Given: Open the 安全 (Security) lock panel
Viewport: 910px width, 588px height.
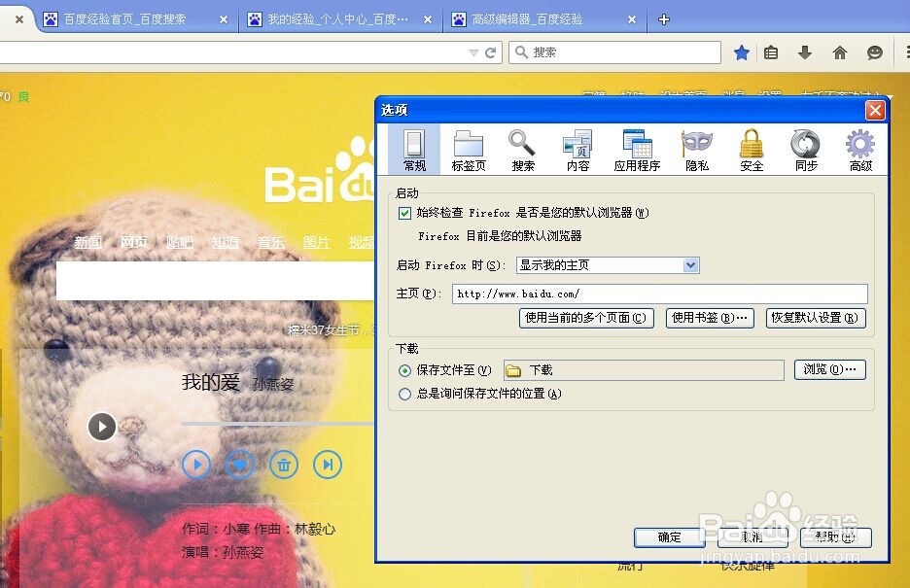Looking at the screenshot, I should (x=752, y=151).
